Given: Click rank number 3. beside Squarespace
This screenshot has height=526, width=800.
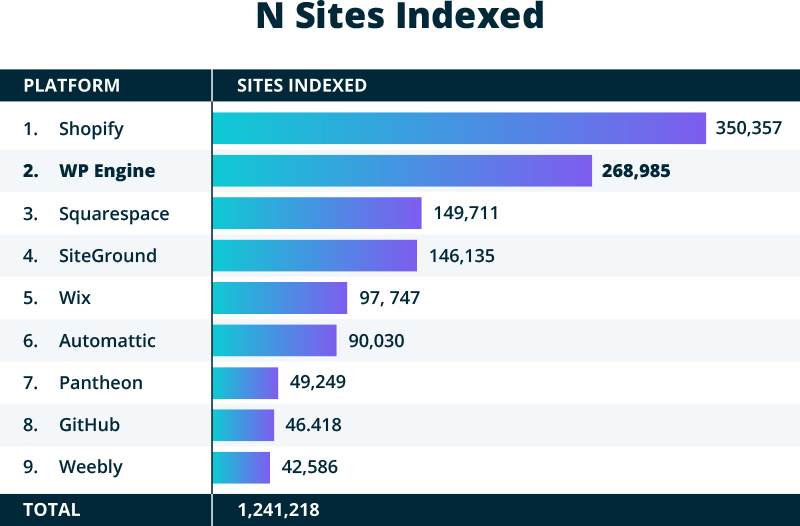Looking at the screenshot, I should [x=31, y=214].
